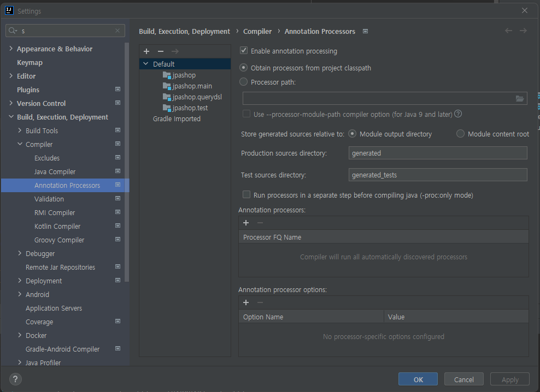Add an annotation processor option
Screen dimensions: 540x392
(246, 302)
